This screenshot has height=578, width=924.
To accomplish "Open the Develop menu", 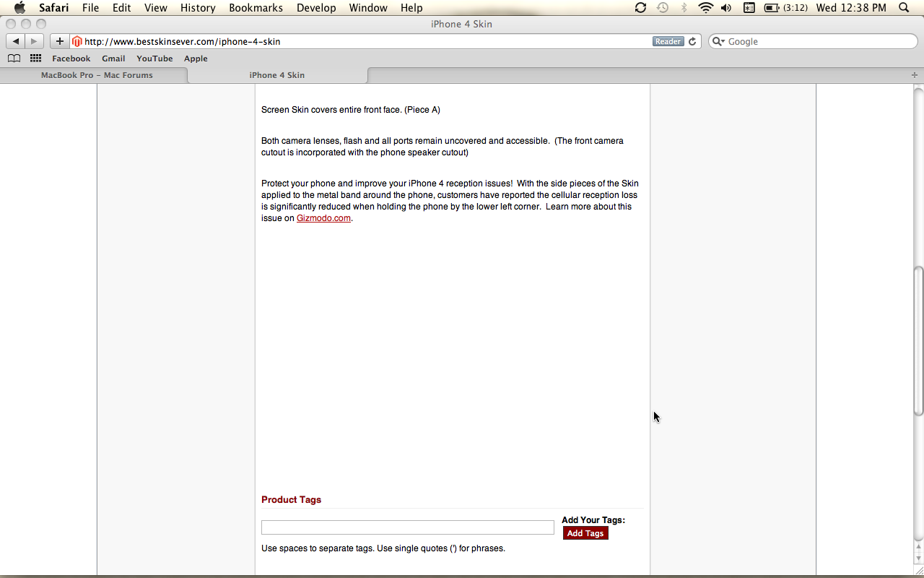I will 316,7.
